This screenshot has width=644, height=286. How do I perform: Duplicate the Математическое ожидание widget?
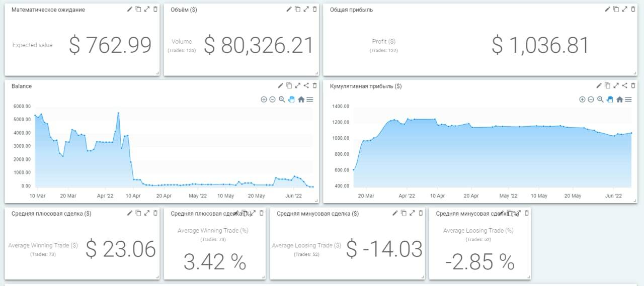138,9
